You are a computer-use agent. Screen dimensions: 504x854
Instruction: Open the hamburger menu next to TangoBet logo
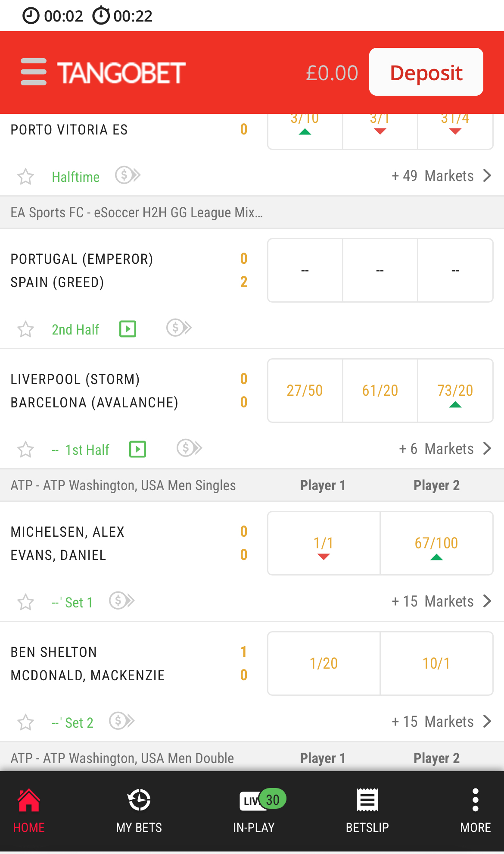point(34,72)
